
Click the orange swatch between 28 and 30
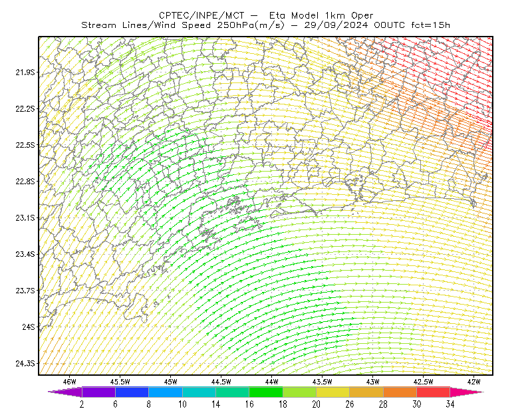[400, 392]
